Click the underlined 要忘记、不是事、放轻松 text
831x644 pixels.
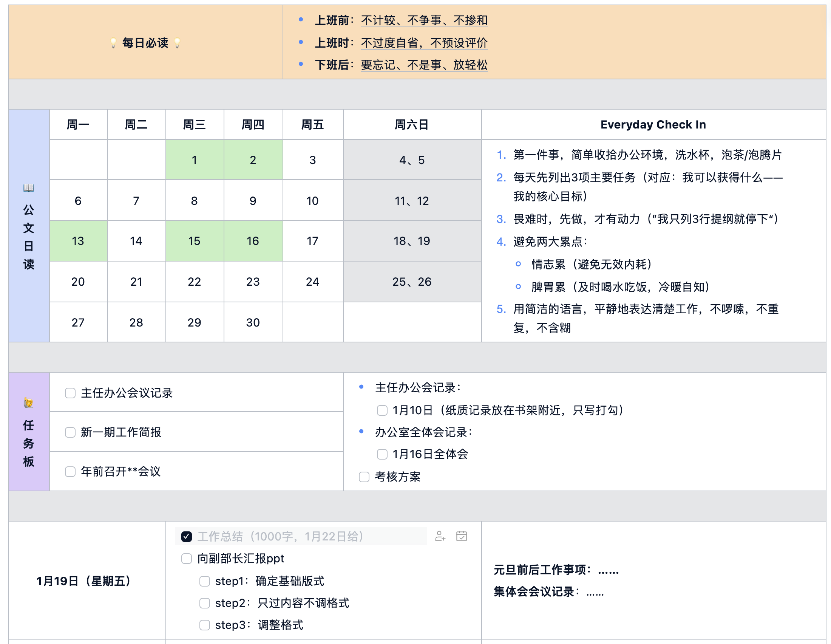(424, 65)
